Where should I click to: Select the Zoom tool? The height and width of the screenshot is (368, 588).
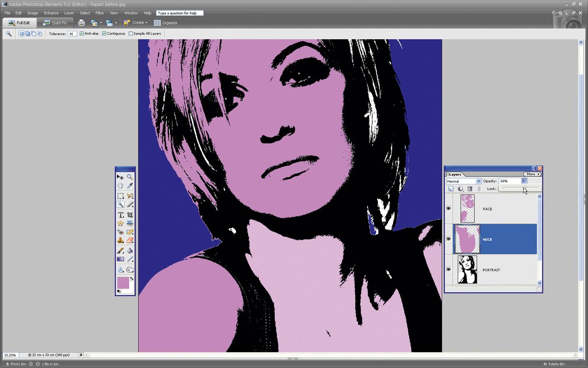[x=130, y=177]
